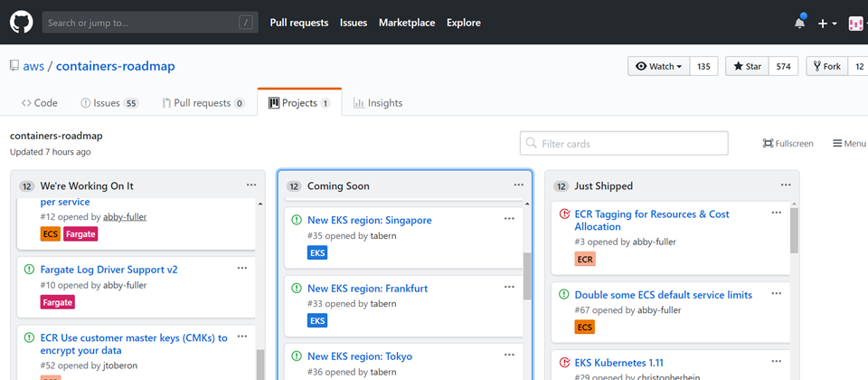Screen dimensions: 868x380
Task: Open New EKS region: Frankfurt issue
Action: tap(368, 289)
